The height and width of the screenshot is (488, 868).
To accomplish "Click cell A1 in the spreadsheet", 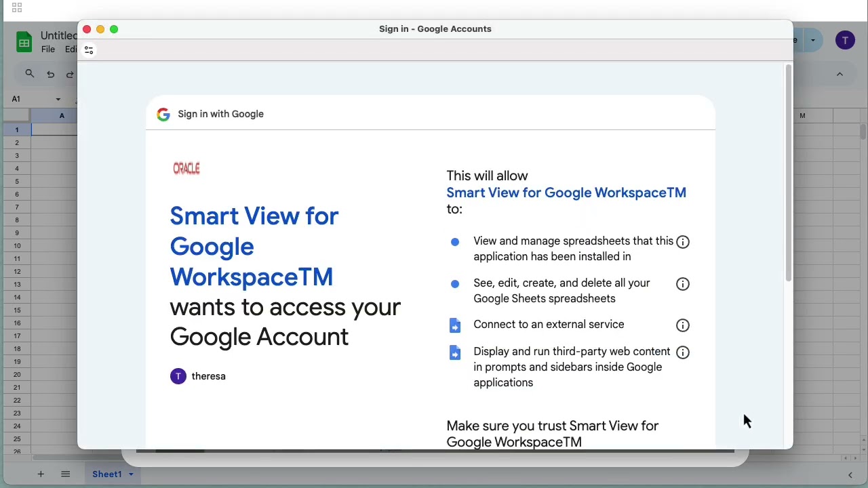I will 54,129.
